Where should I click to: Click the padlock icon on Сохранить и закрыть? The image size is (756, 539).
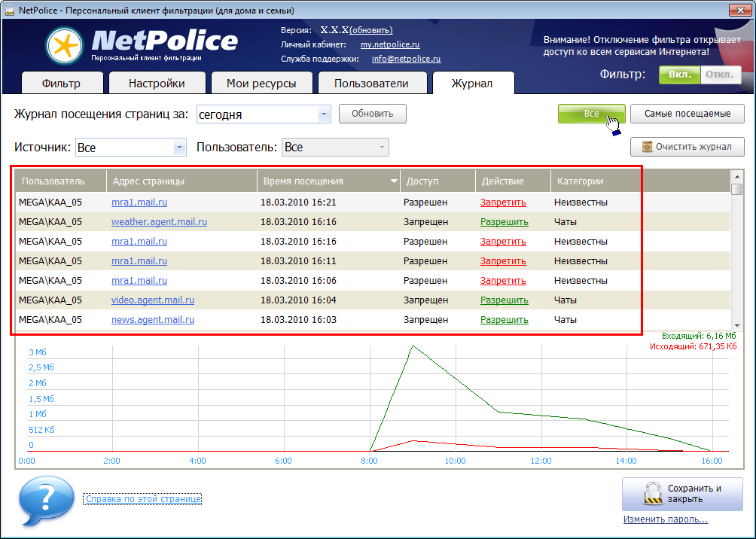tap(653, 494)
